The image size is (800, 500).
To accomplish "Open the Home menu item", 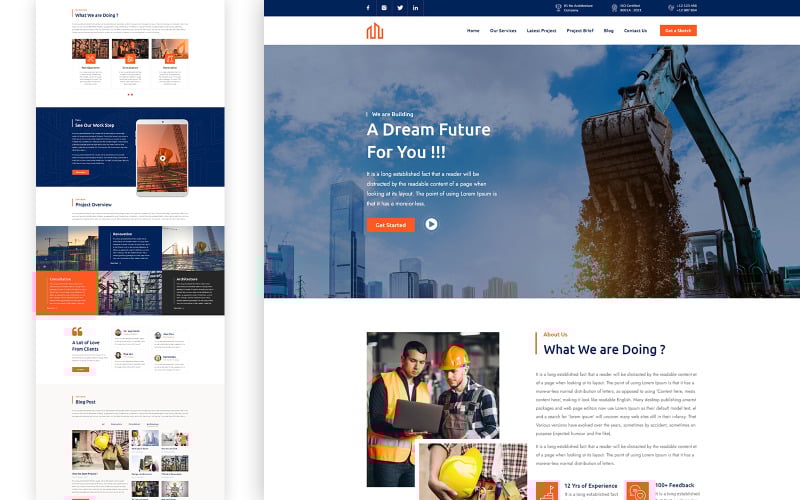I will tap(473, 31).
